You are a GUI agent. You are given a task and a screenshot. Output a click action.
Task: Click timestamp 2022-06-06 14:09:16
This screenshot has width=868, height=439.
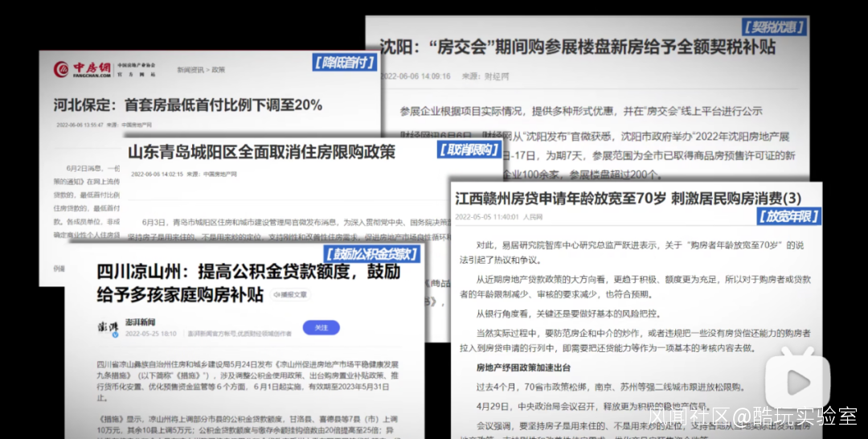pyautogui.click(x=416, y=76)
